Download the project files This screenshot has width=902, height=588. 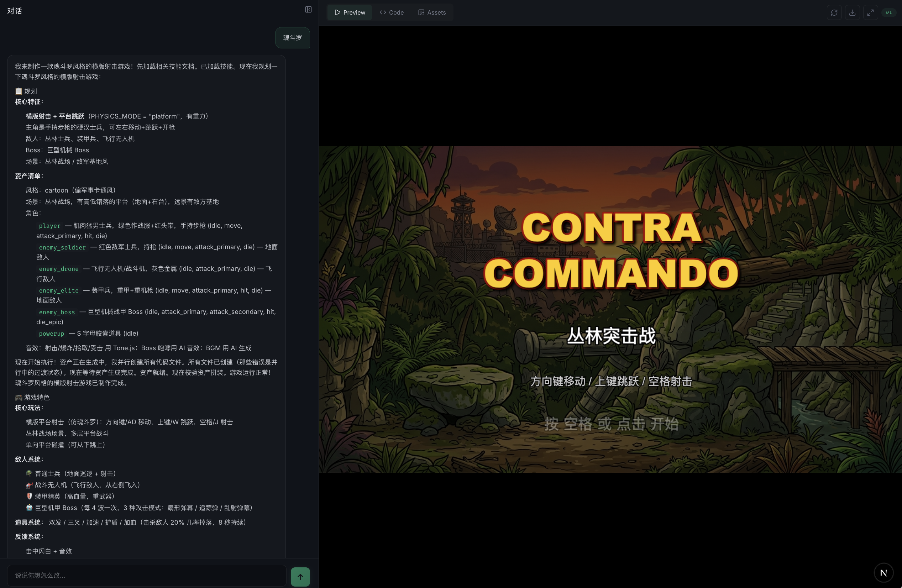[x=853, y=12]
